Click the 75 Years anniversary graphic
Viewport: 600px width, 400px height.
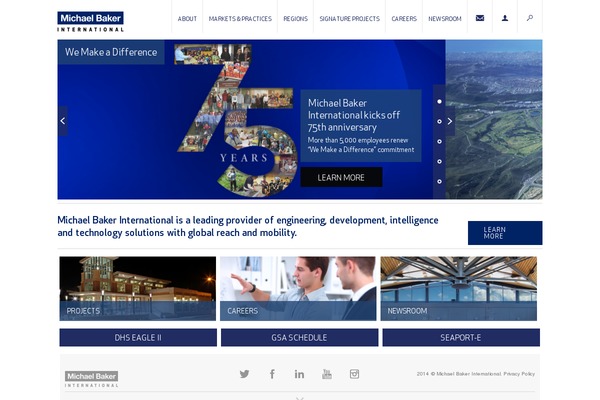coord(237,120)
